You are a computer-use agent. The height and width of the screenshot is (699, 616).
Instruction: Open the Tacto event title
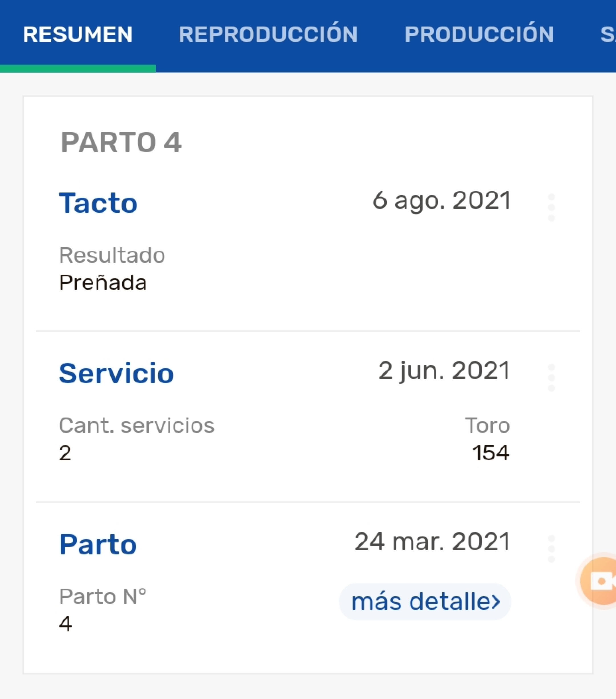(98, 203)
